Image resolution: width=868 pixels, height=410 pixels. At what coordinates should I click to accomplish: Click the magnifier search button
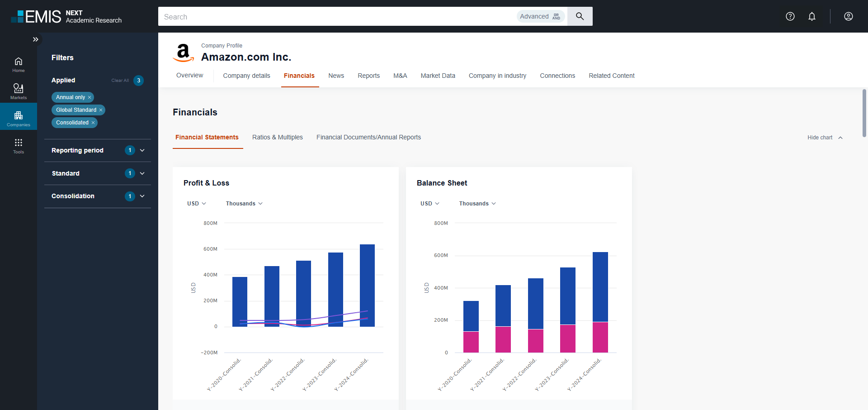click(x=580, y=16)
